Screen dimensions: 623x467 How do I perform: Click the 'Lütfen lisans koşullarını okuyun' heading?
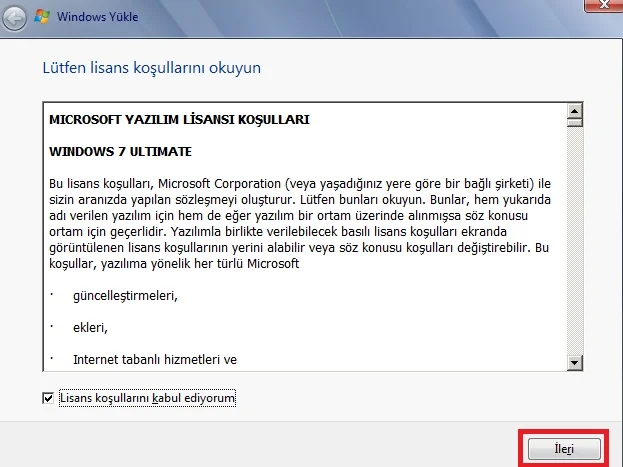(151, 69)
